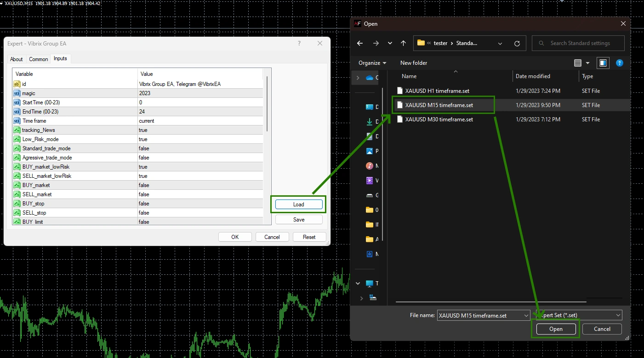644x358 pixels.
Task: Select XAUUSD M15 timeframe.set file
Action: pos(439,105)
